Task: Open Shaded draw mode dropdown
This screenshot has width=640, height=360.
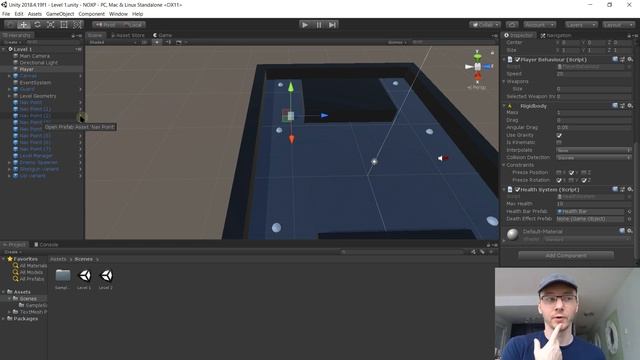Action: point(113,42)
